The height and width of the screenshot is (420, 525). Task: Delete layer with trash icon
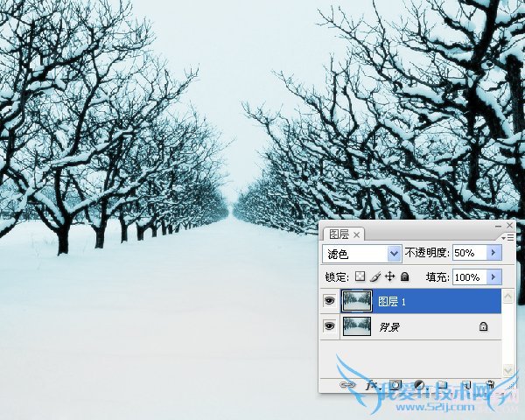click(x=490, y=385)
